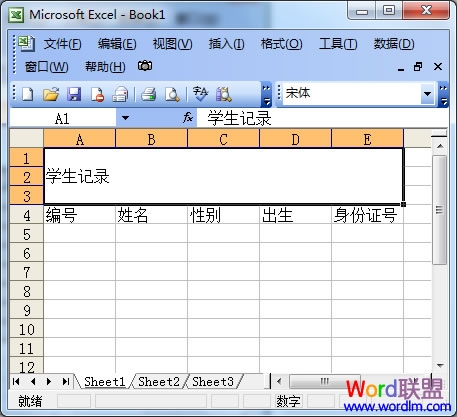The width and height of the screenshot is (457, 417).
Task: Open a file with the folder icon
Action: [x=51, y=94]
